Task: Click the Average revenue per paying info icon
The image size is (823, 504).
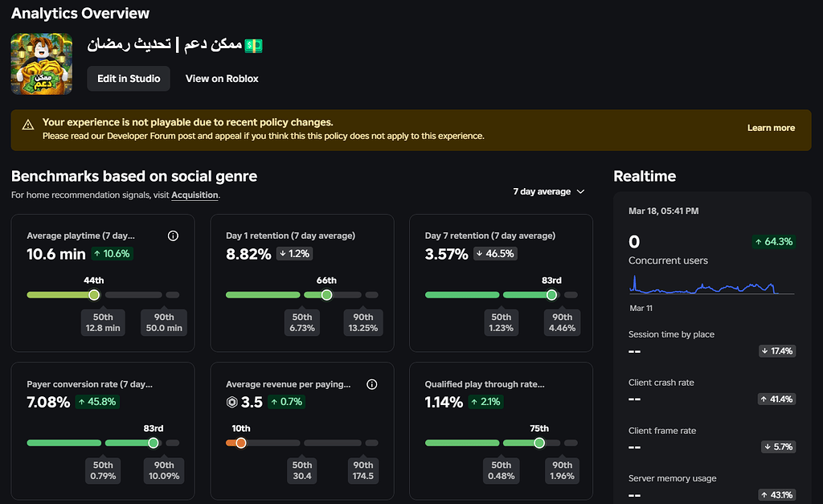Action: pos(371,384)
